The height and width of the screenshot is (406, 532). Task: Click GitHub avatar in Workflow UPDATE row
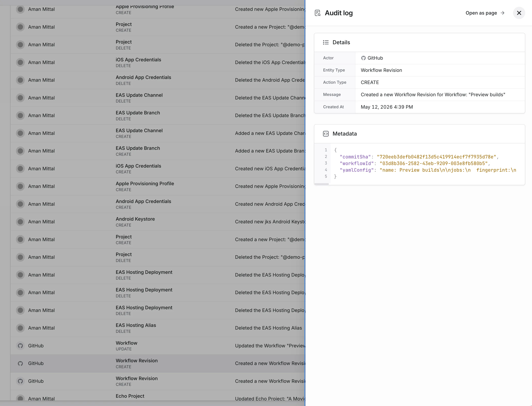(x=20, y=346)
